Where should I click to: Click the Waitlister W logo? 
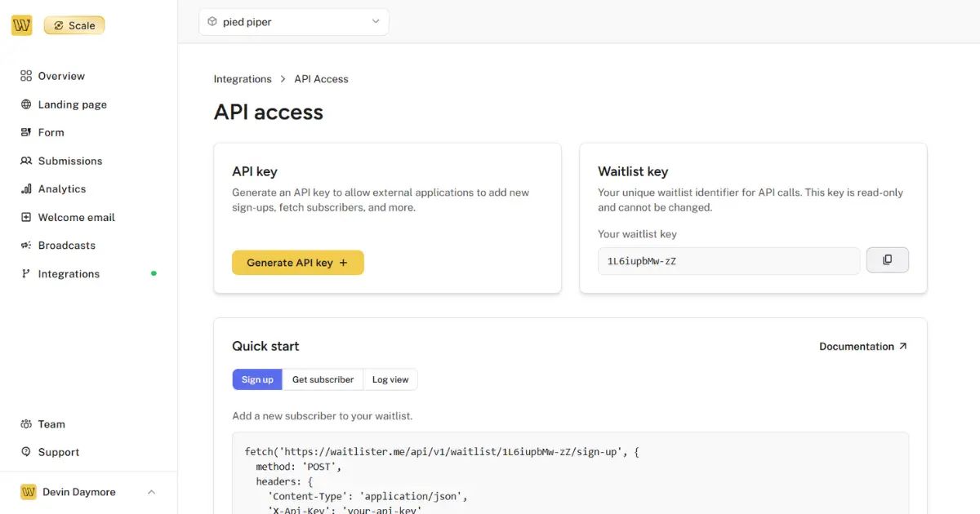click(21, 24)
